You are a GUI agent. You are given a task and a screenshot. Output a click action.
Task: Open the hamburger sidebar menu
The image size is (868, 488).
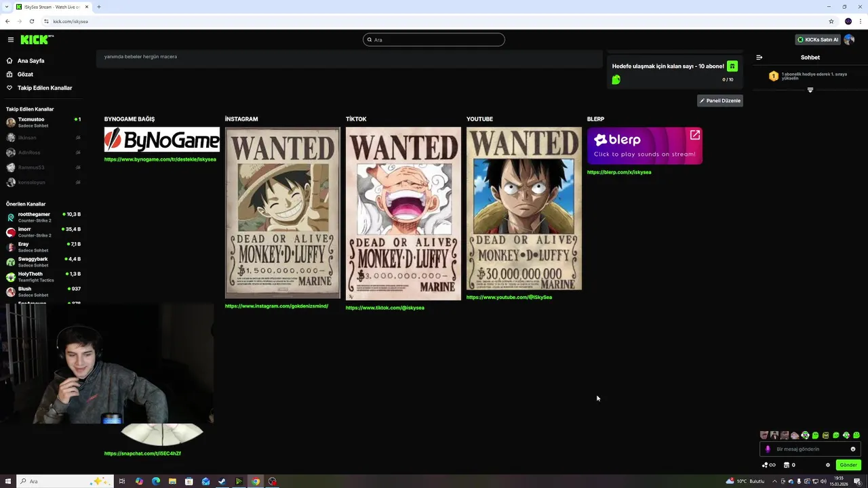10,40
